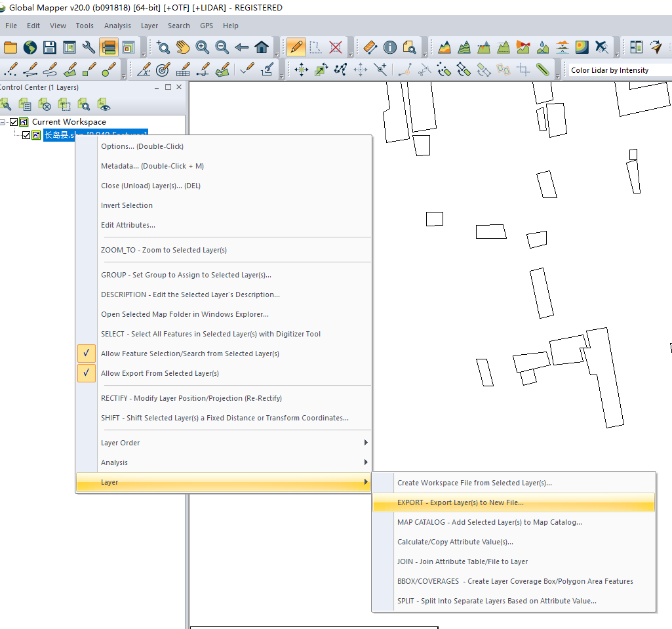Click the Create area feature pencil icon
The width and height of the screenshot is (672, 629).
pyautogui.click(x=69, y=70)
